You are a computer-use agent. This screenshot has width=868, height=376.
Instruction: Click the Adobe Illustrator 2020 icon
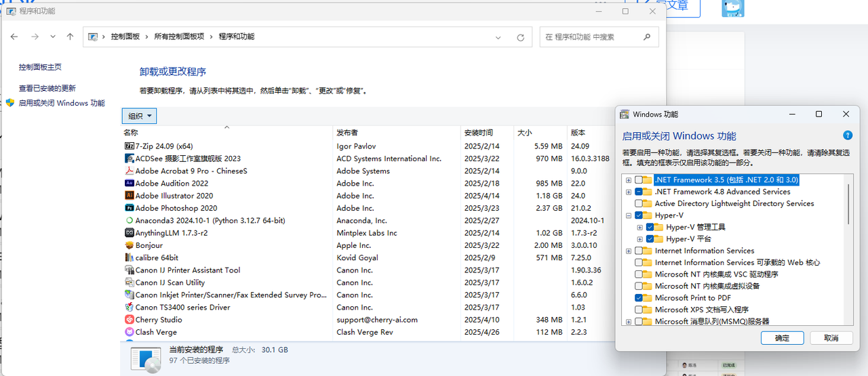130,196
